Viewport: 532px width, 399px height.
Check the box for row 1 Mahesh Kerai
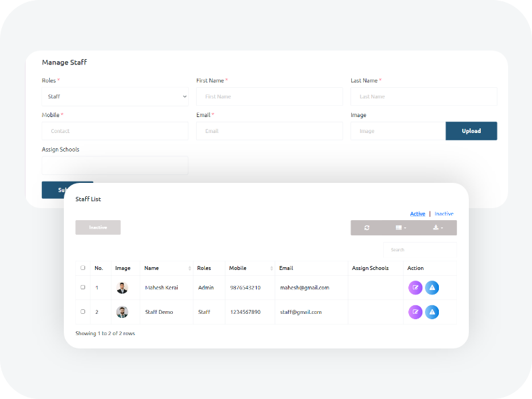(x=83, y=287)
